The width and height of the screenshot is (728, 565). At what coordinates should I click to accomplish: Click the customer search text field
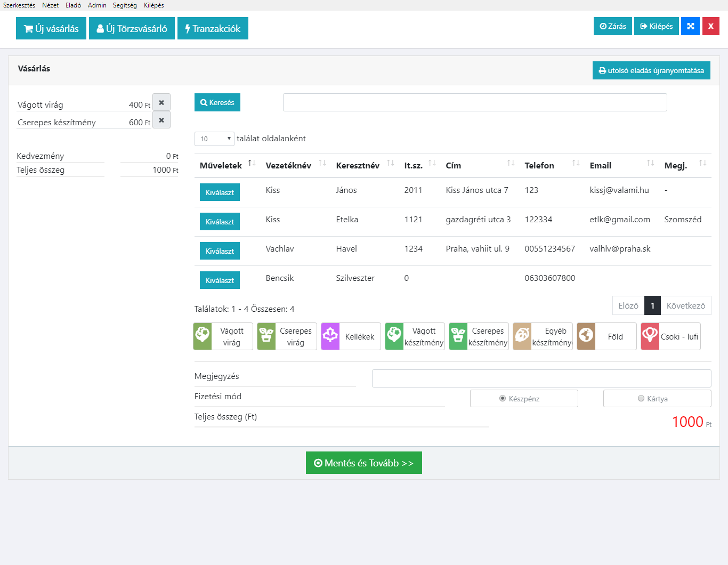tap(474, 102)
